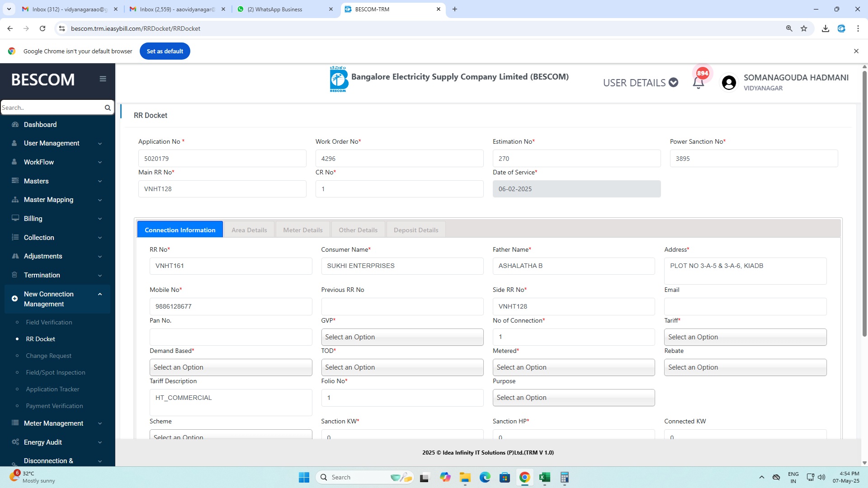Expand Billing menu

point(57,219)
